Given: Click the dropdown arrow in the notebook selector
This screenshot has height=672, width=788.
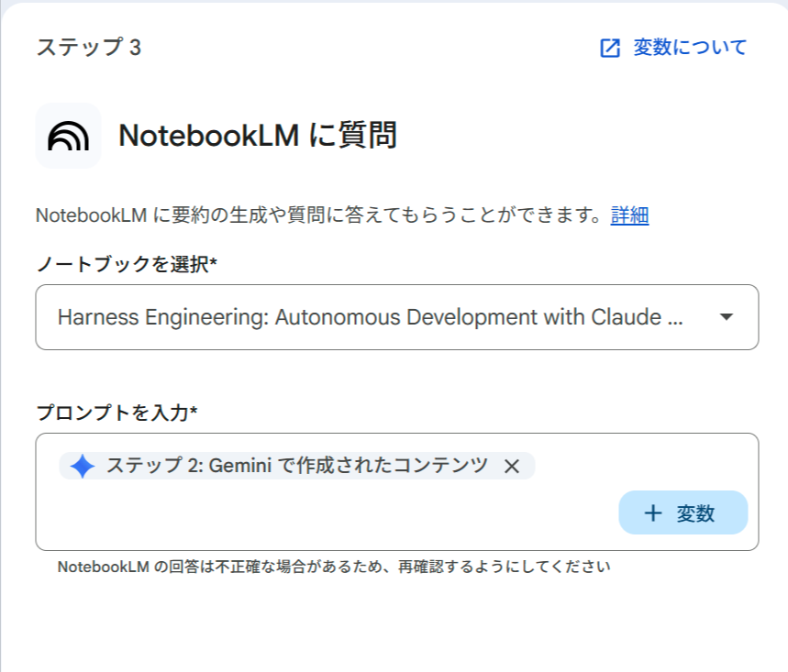Looking at the screenshot, I should (x=727, y=317).
